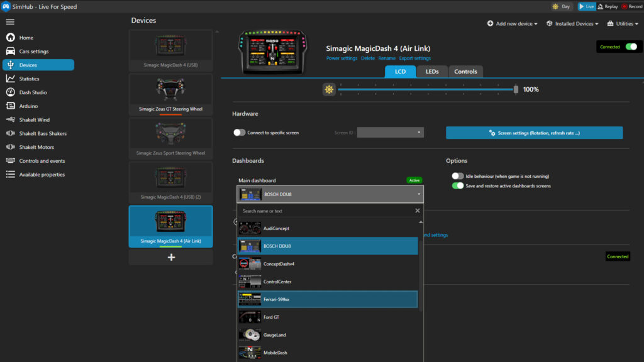Open the Screen ID combo box
The image size is (644, 362).
click(390, 133)
